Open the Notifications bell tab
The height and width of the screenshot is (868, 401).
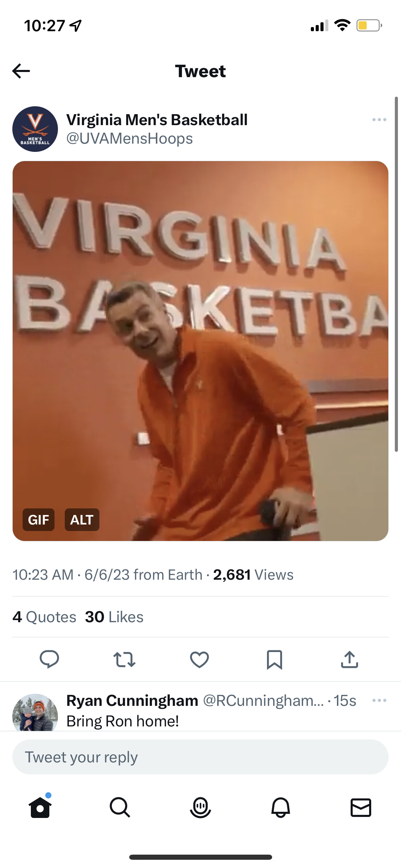[x=281, y=807]
